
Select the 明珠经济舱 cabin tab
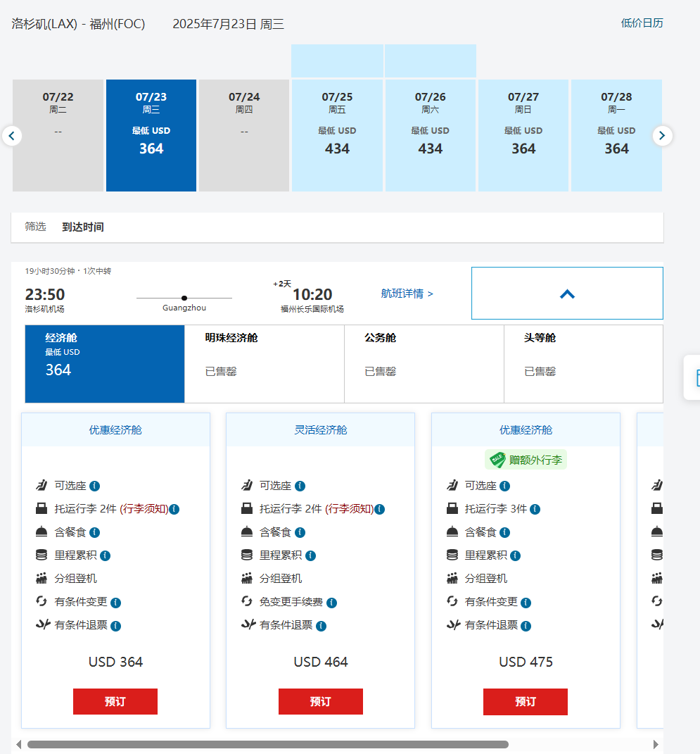[264, 363]
